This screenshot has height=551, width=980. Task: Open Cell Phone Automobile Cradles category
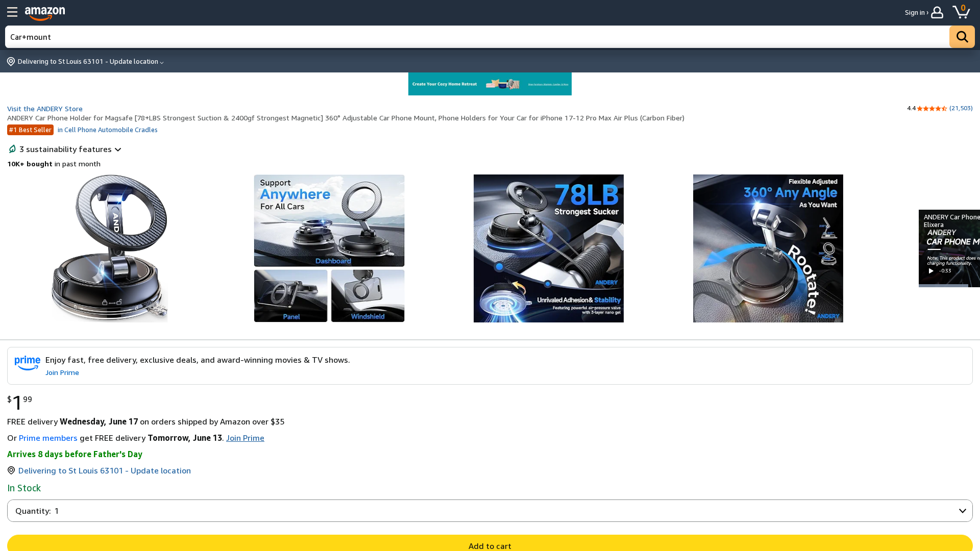[x=108, y=130]
